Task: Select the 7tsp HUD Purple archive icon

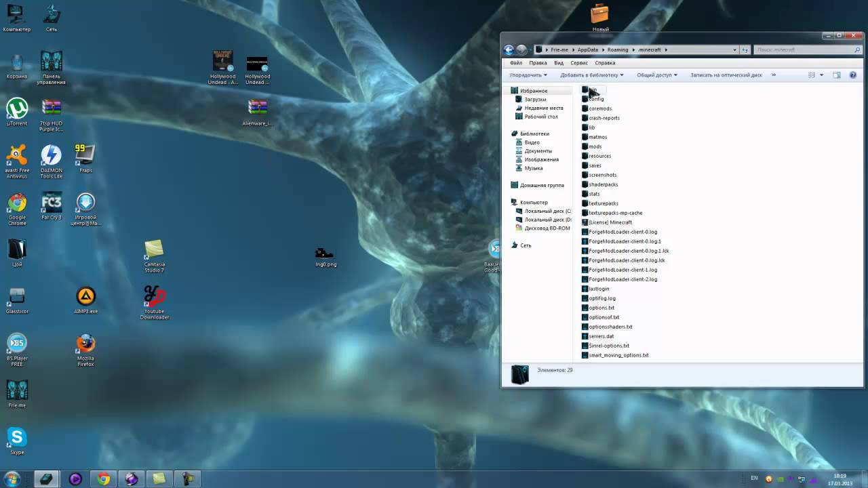Action: click(x=51, y=115)
